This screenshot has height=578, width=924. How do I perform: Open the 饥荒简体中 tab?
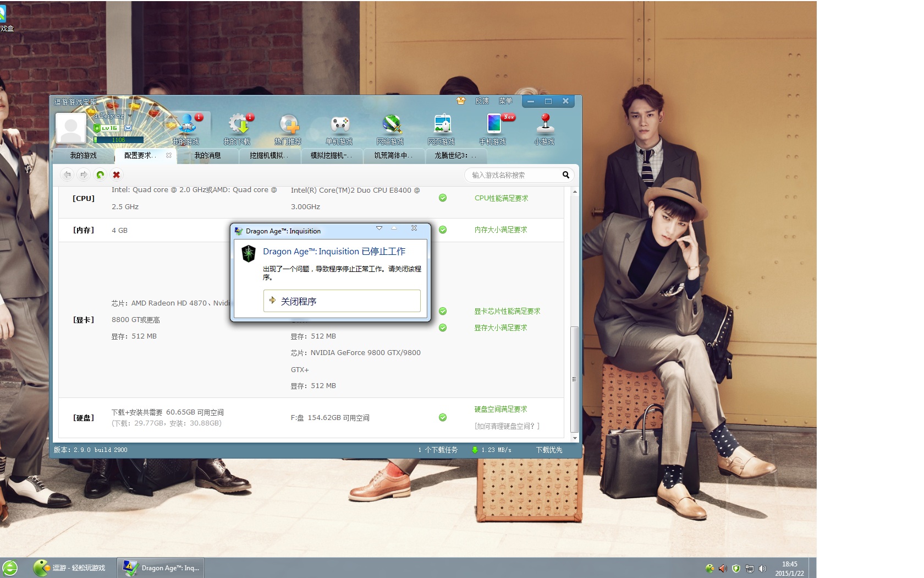pos(393,156)
